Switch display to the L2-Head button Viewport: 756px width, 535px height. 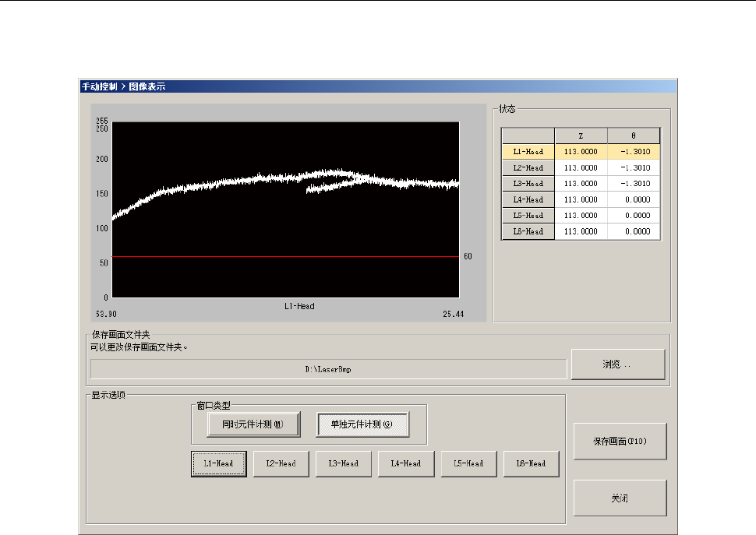click(281, 463)
